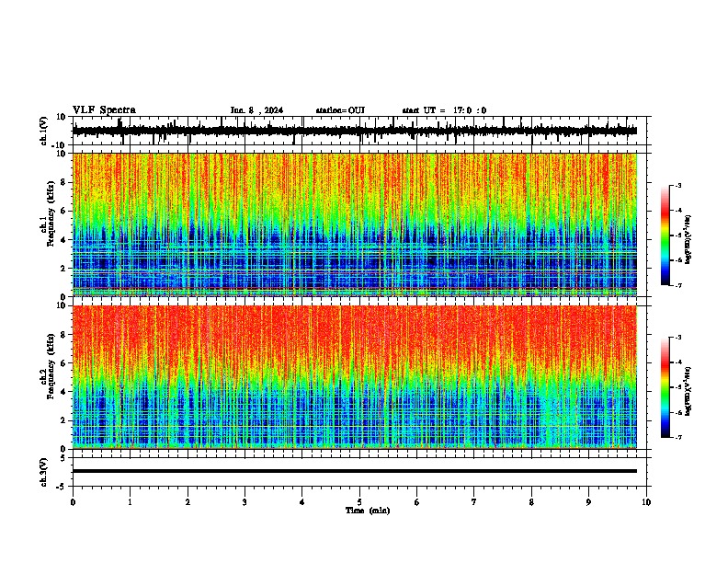Click time axis tick label "2"
The height and width of the screenshot is (563, 728).
point(188,502)
